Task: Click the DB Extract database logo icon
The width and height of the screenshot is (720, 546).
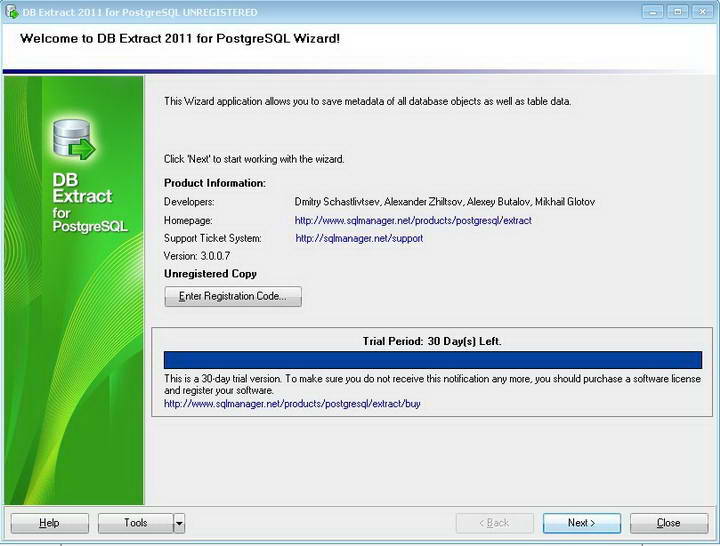Action: pyautogui.click(x=74, y=140)
